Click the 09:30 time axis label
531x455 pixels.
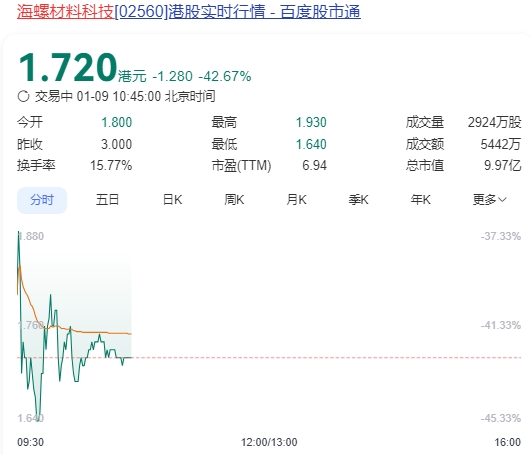(x=30, y=442)
